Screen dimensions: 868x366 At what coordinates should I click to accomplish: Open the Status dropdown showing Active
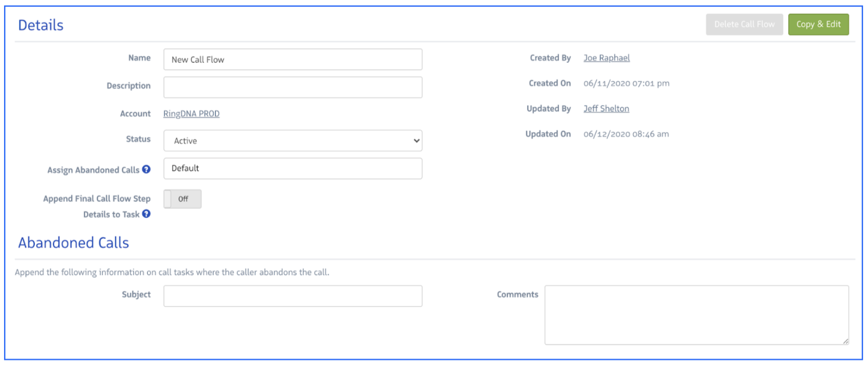tap(293, 141)
